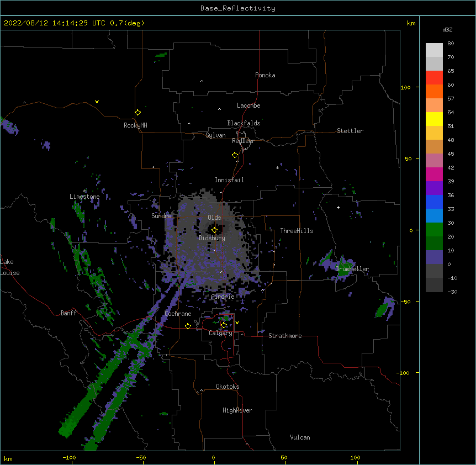Select the magenta 42-39 dBZ legend swatch
This screenshot has height=465, width=476.
pyautogui.click(x=434, y=174)
